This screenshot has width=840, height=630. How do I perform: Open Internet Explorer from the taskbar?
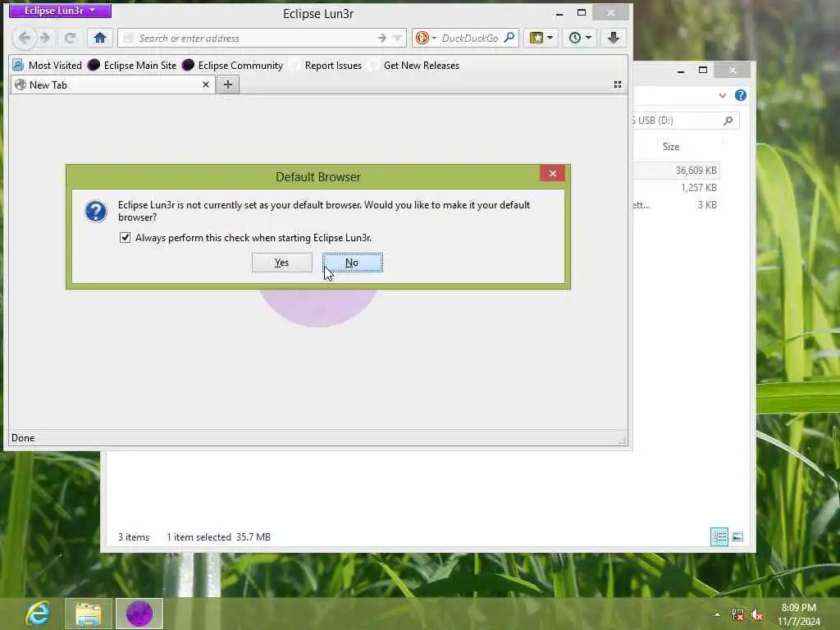tap(38, 614)
